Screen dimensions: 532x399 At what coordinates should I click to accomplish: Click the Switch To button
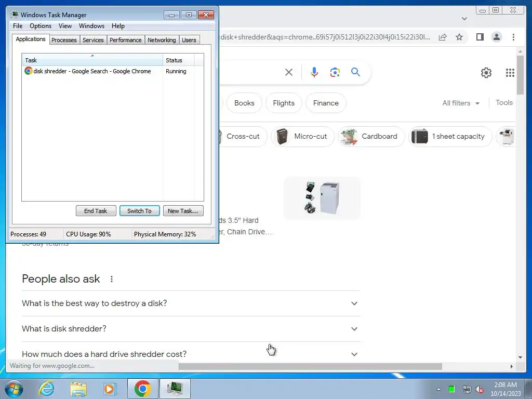pos(139,211)
